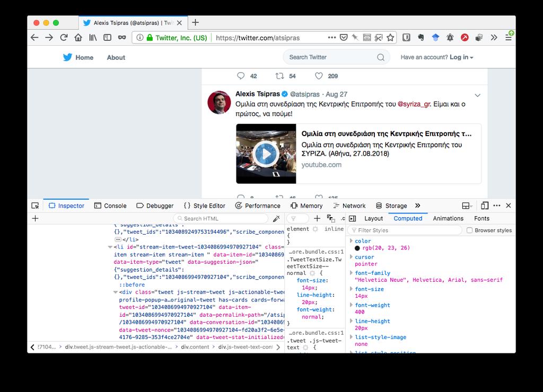
Task: Click the black rgb(20, 23, 26) swatch
Action: click(357, 248)
